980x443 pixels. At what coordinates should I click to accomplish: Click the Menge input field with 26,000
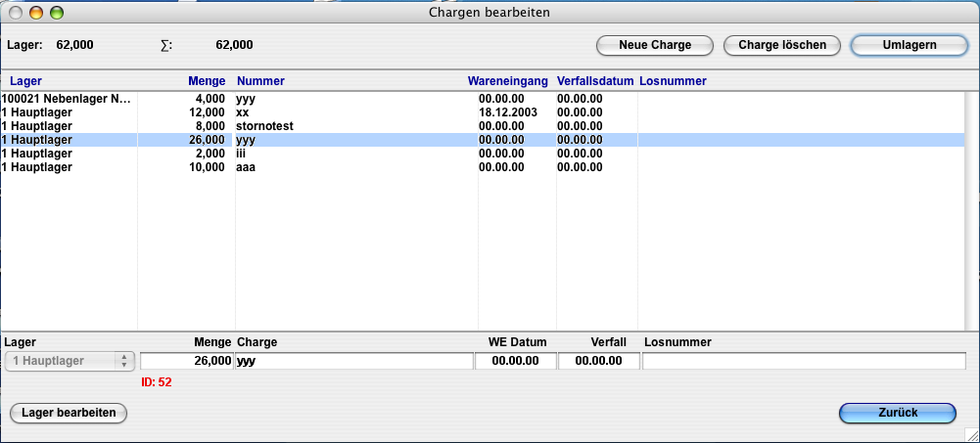coord(188,361)
